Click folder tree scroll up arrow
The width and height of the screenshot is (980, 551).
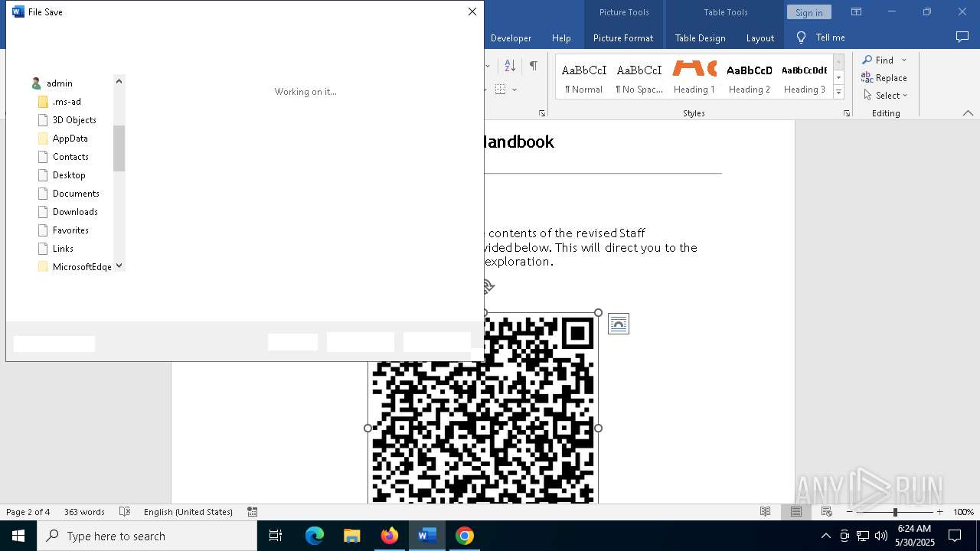[x=119, y=81]
